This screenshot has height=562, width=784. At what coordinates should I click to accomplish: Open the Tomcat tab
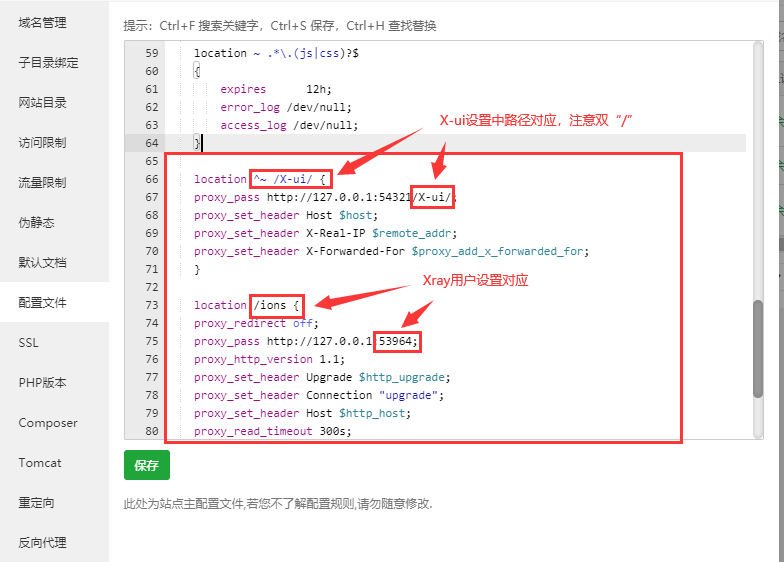click(x=39, y=462)
